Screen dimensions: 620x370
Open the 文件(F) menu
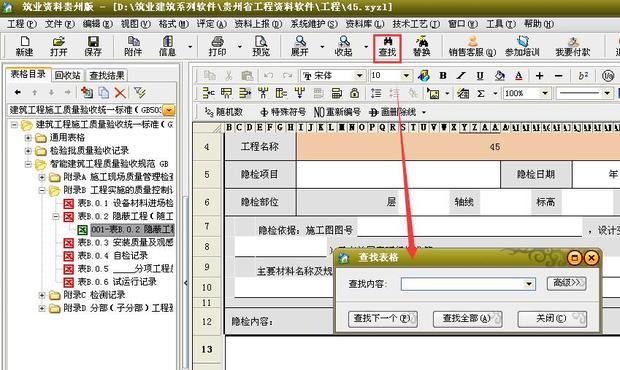(60, 24)
